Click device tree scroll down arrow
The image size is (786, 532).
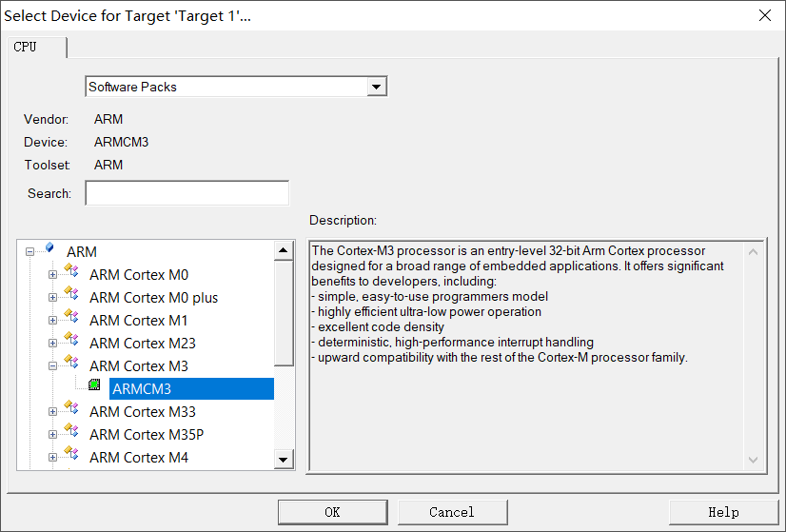point(284,460)
